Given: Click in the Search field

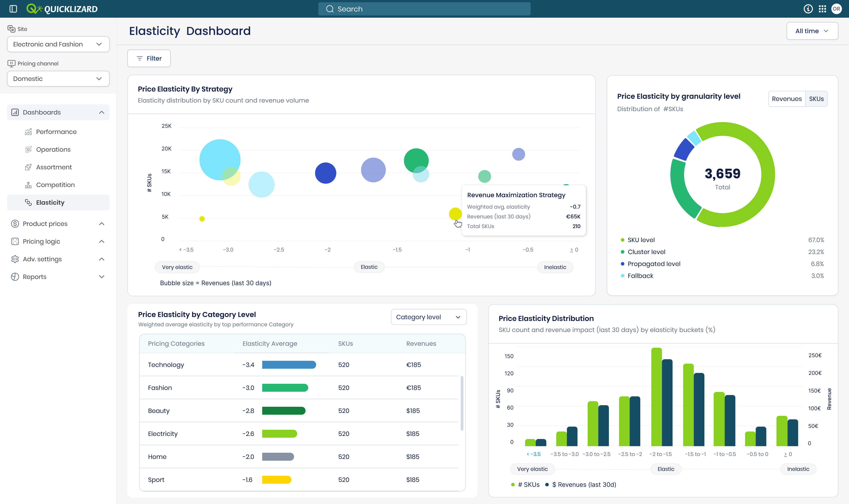Looking at the screenshot, I should [x=424, y=9].
